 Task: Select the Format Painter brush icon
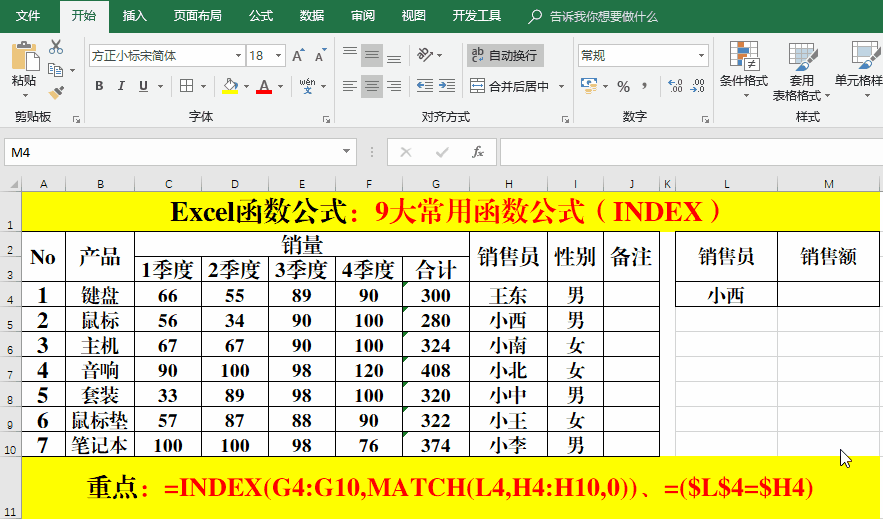point(56,92)
